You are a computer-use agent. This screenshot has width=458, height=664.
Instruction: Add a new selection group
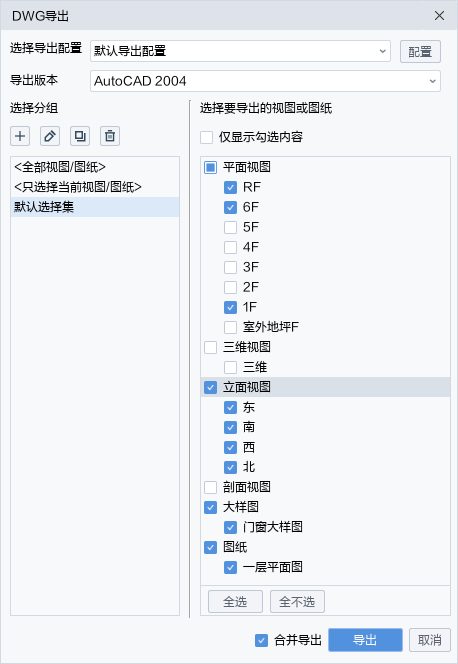pyautogui.click(x=20, y=136)
